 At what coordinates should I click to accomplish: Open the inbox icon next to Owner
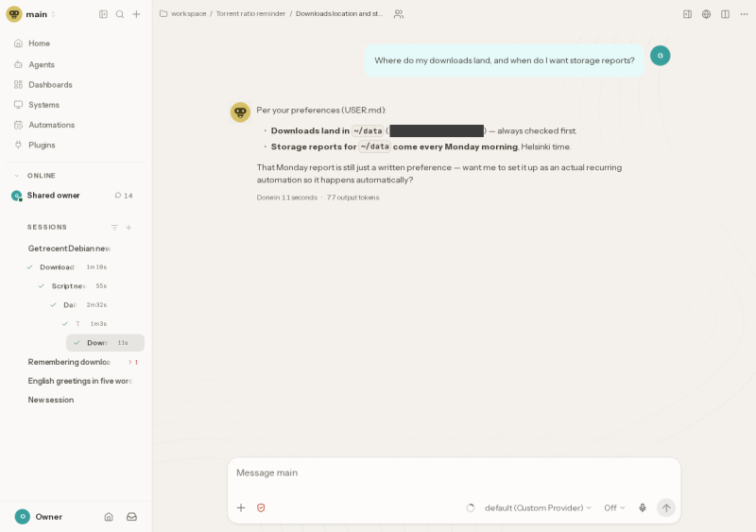tap(131, 517)
